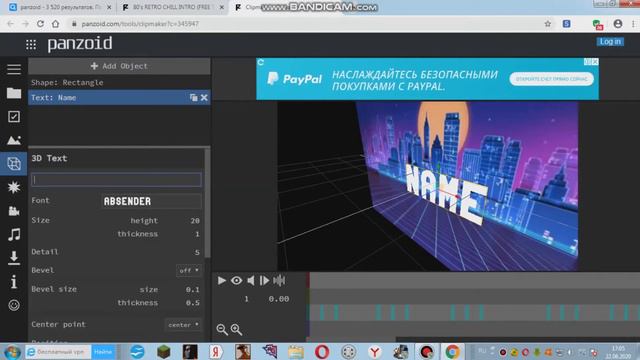Open the download render panel

pos(14,258)
